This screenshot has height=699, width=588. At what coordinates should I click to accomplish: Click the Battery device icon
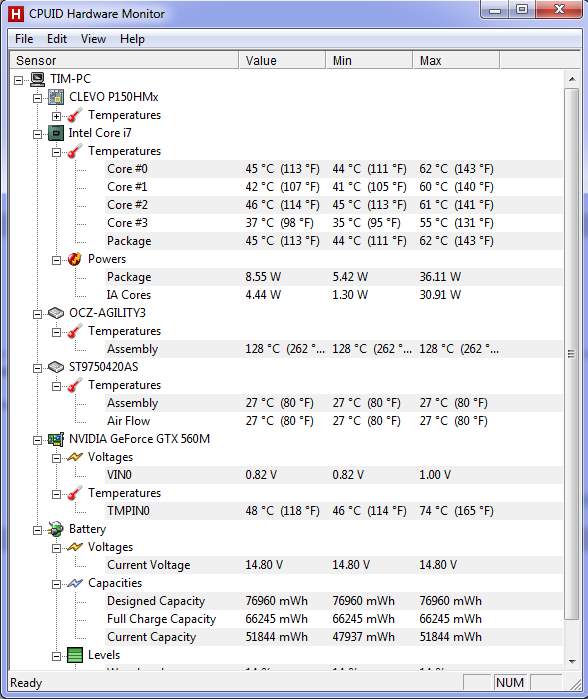click(x=56, y=529)
